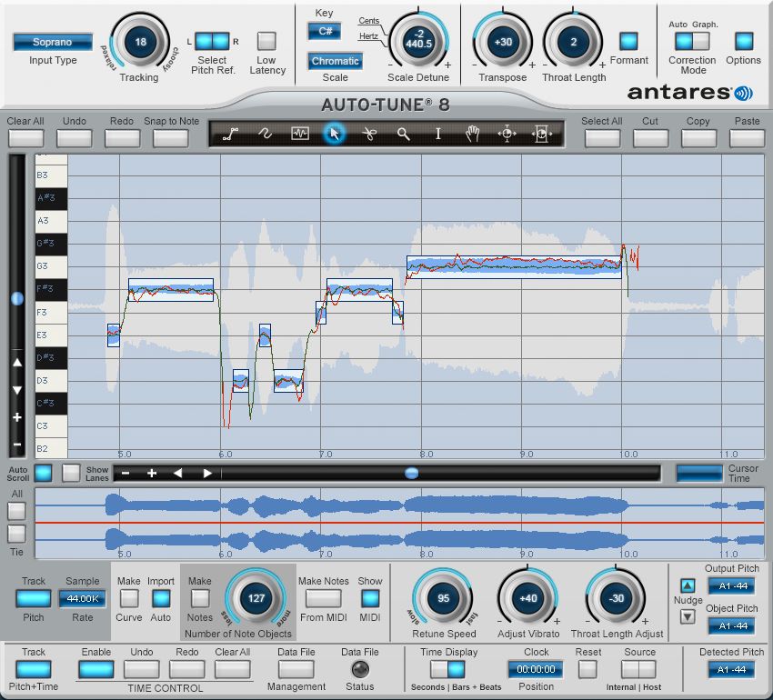Click the Clock Position time field
The width and height of the screenshot is (773, 700).
536,670
